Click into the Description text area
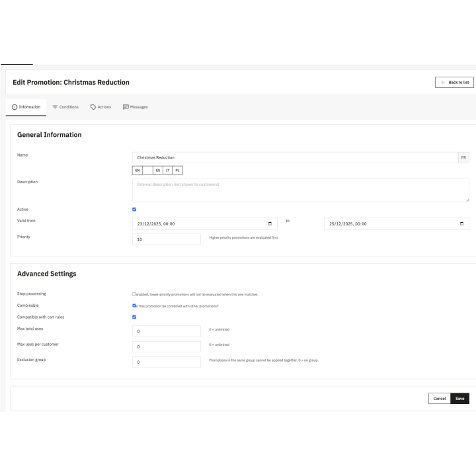This screenshot has width=476, height=476. [x=300, y=190]
